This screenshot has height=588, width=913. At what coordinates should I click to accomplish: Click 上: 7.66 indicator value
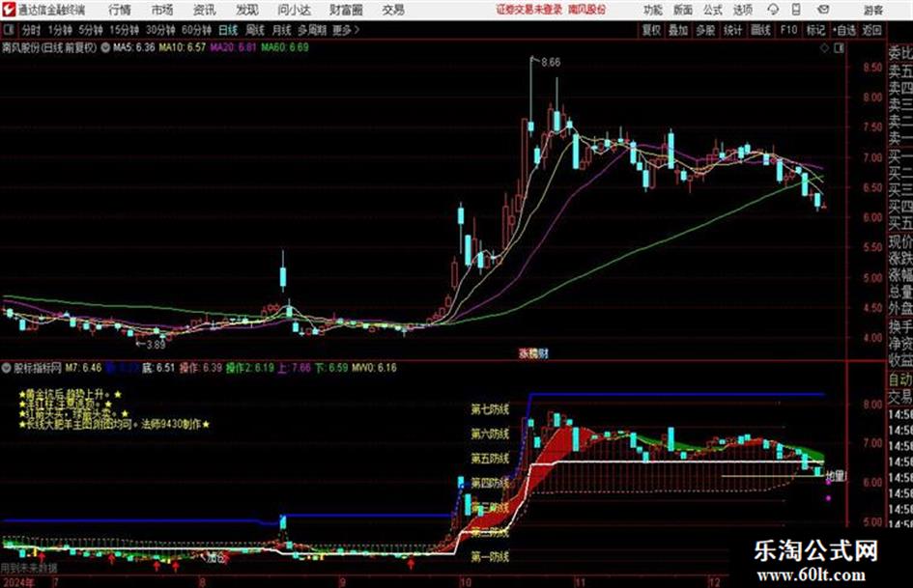tap(294, 368)
